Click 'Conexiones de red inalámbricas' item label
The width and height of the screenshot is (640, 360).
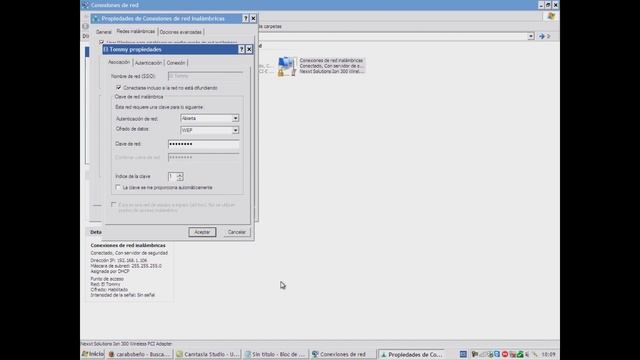click(331, 60)
